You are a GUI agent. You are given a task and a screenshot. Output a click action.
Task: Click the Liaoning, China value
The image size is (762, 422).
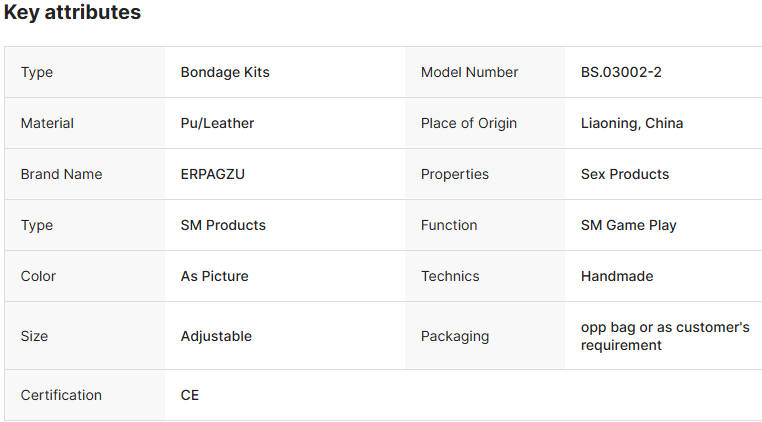pyautogui.click(x=632, y=123)
